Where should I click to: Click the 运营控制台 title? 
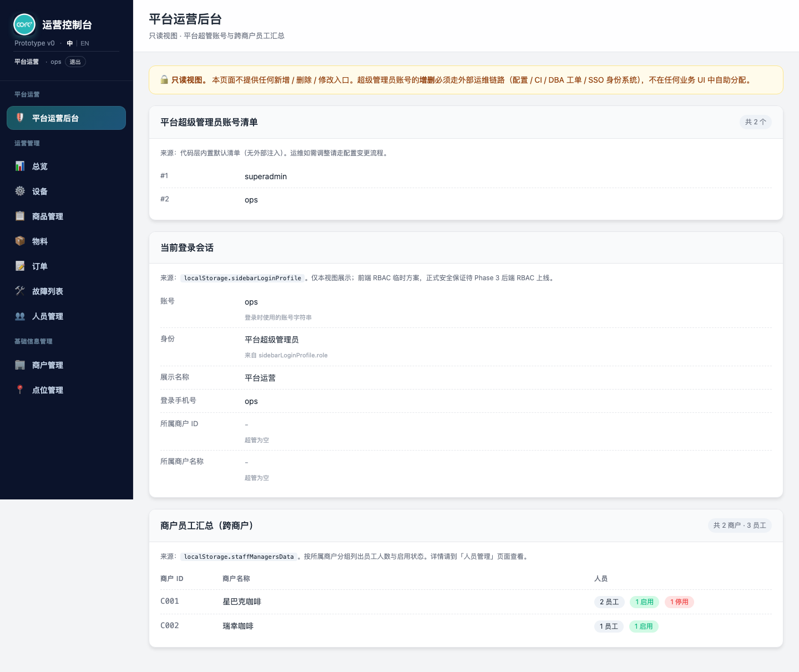click(x=67, y=24)
